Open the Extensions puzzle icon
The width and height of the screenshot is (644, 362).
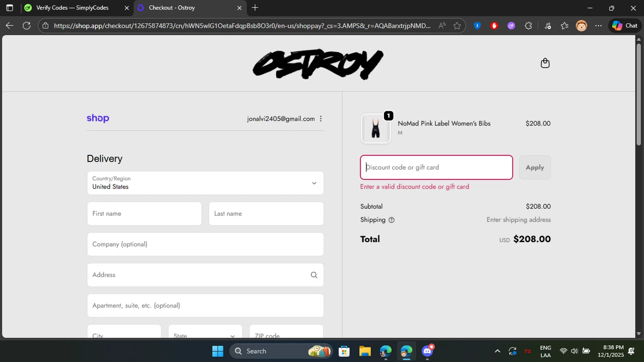(528, 26)
